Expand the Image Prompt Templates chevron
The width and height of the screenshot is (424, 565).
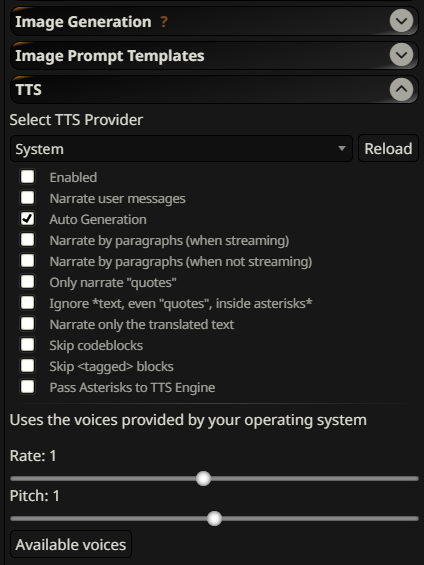coord(401,55)
